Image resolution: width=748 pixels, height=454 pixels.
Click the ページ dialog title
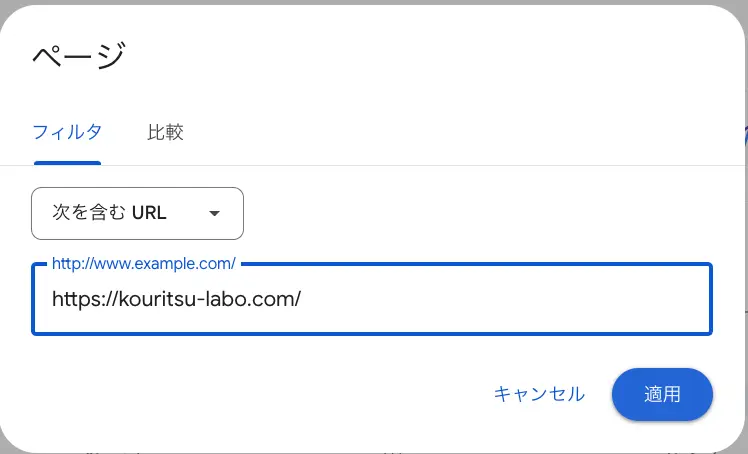(79, 55)
